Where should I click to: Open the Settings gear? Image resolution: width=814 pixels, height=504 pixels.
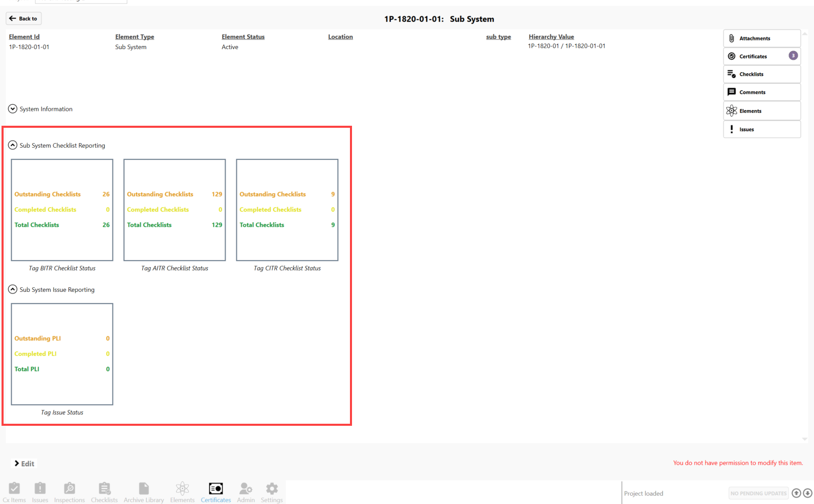coord(272,492)
